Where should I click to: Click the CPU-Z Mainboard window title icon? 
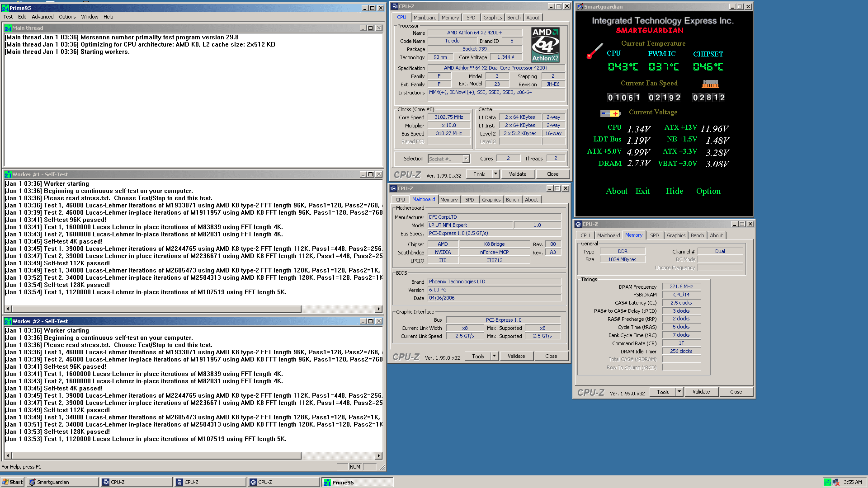(393, 188)
